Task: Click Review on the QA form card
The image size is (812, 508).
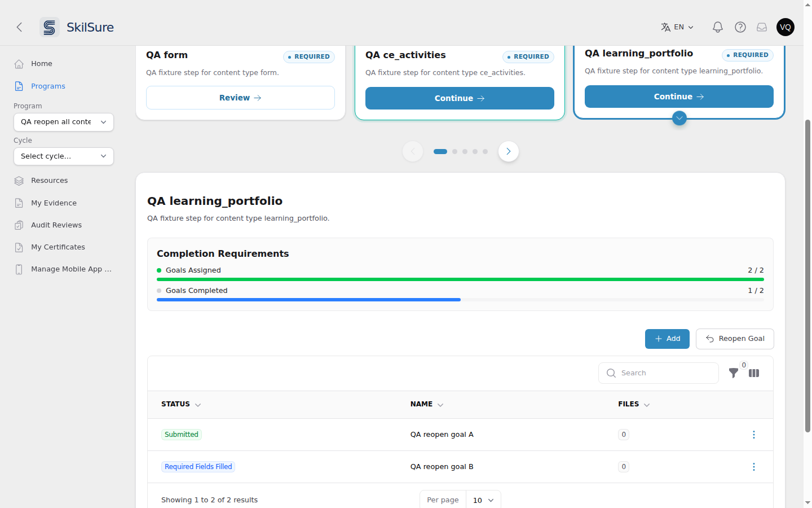Action: (240, 98)
